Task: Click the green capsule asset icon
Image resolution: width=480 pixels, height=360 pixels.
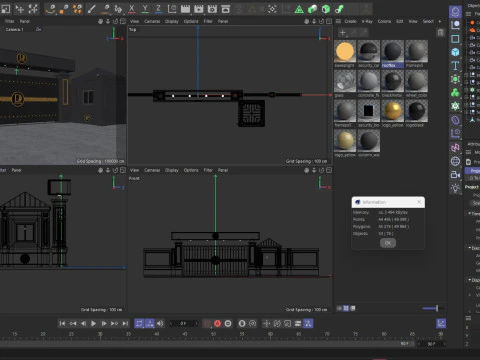Action: pos(312,9)
